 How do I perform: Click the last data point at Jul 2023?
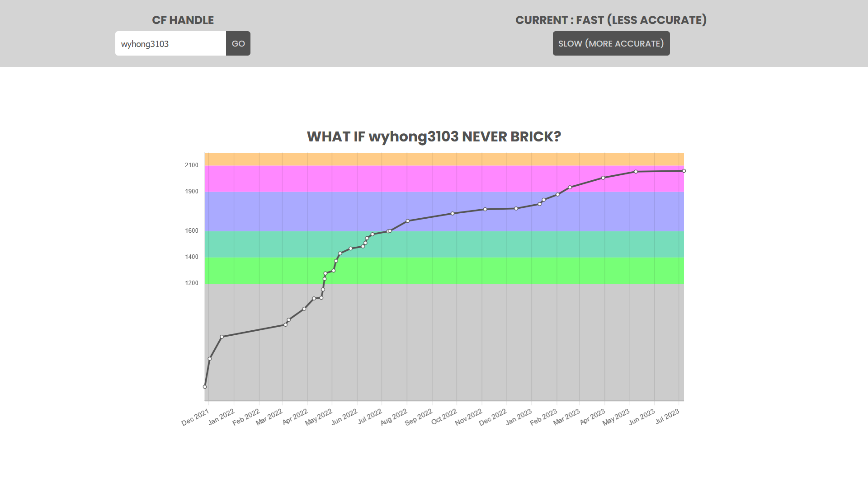point(684,171)
